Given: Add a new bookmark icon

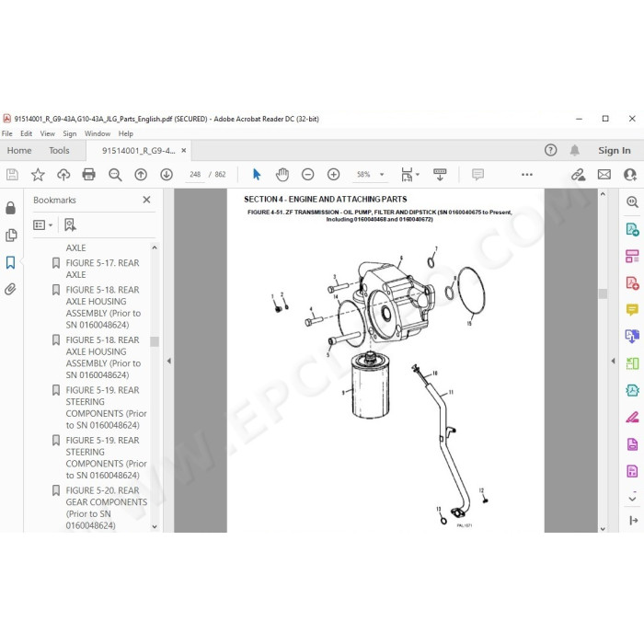Looking at the screenshot, I should coord(70,225).
